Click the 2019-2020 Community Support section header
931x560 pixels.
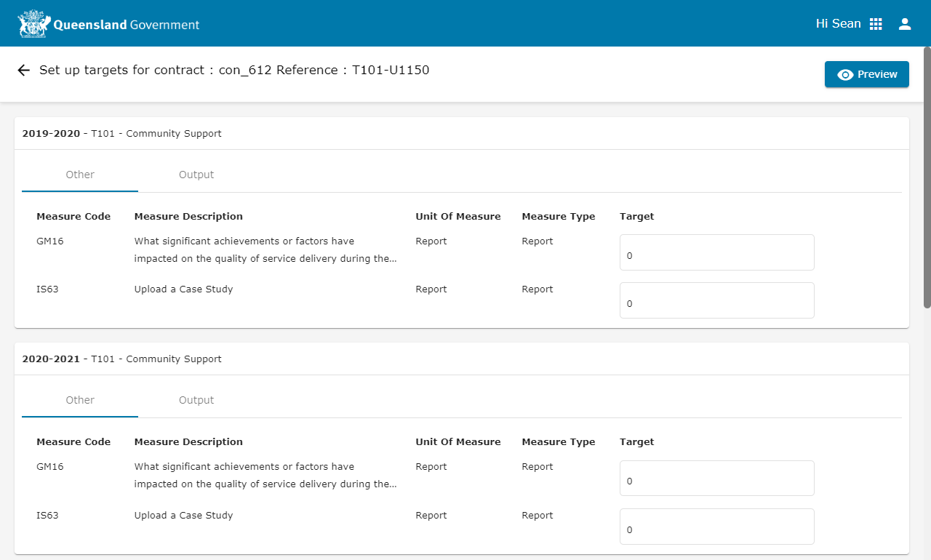[x=122, y=134]
